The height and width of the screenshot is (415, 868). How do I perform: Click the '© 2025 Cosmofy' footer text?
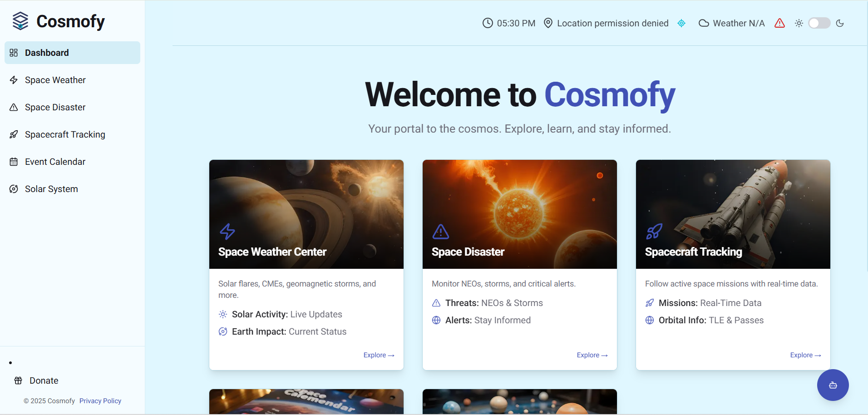[49, 401]
